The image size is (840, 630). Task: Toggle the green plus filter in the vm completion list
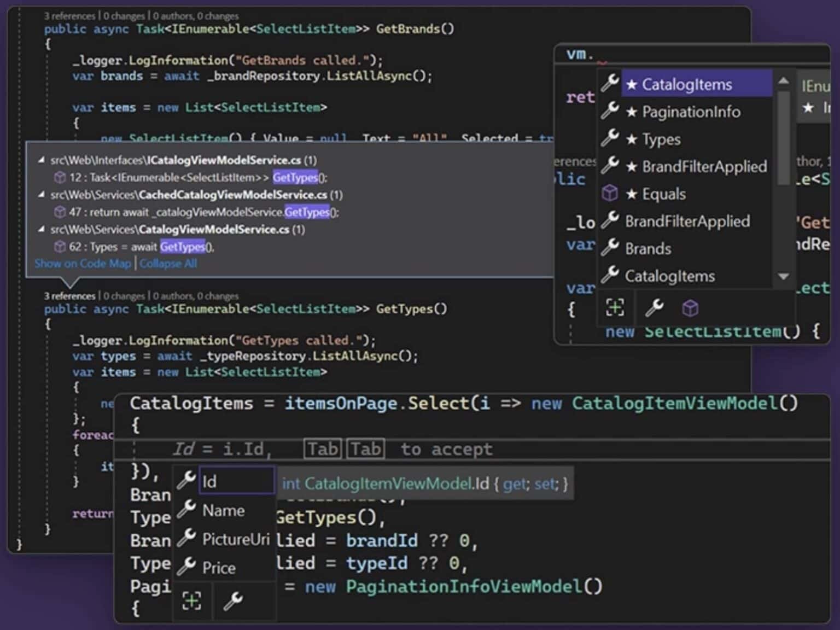pos(615,308)
